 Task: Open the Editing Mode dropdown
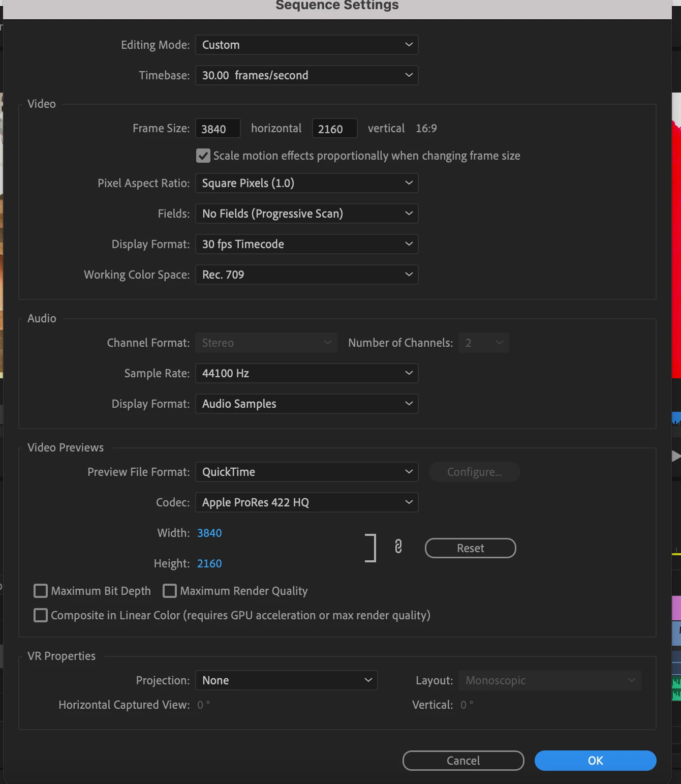(307, 45)
